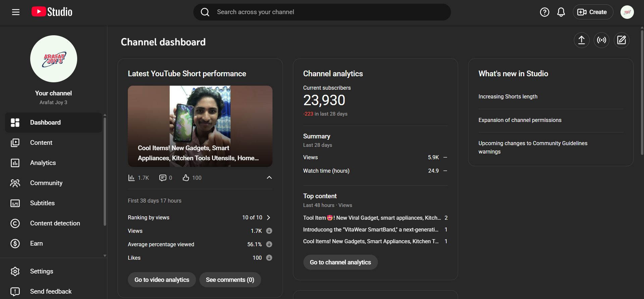Click the sidebar scrollbar down arrow
Screen dimensions: 644x299
point(105,256)
